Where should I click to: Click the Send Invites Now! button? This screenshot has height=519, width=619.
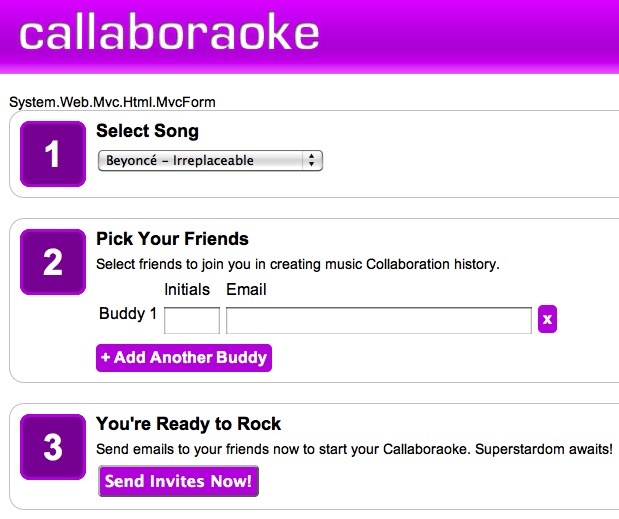point(178,481)
